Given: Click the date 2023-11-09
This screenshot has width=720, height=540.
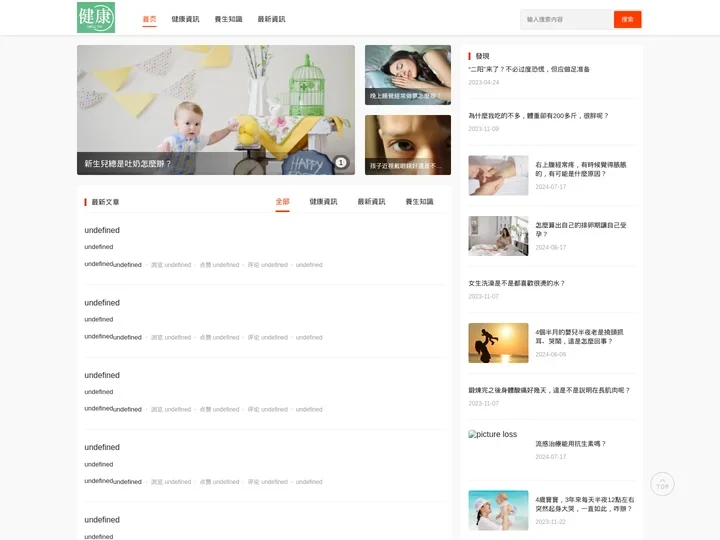Looking at the screenshot, I should click(484, 129).
